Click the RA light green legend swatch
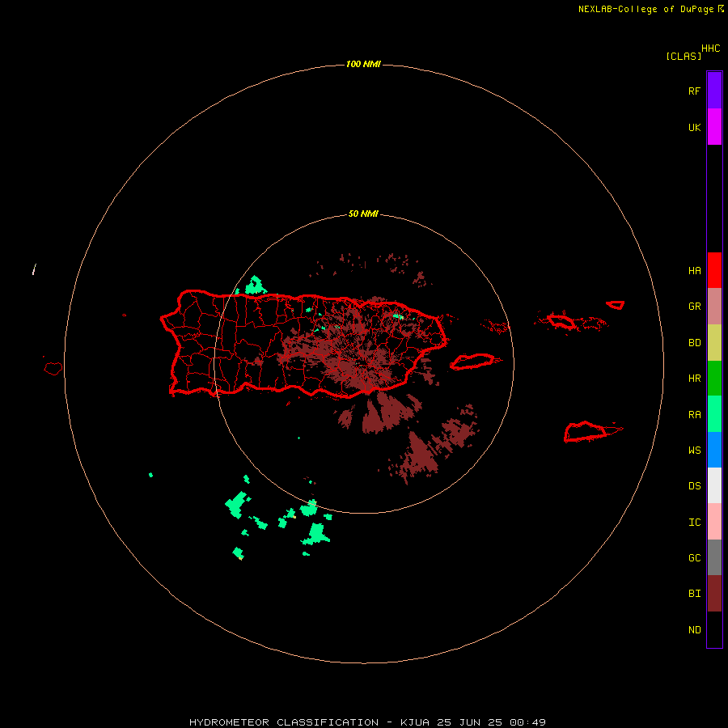Screen dimensions: 728x728 [x=714, y=414]
